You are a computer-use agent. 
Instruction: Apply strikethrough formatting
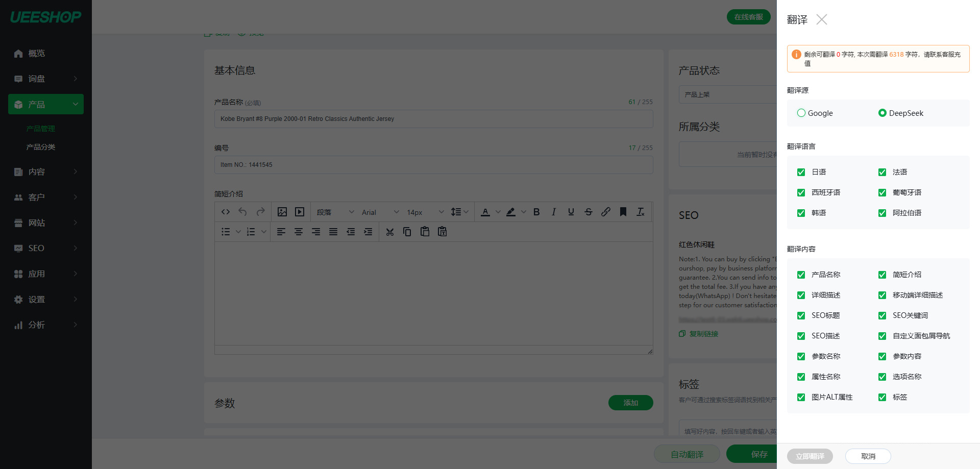coord(589,212)
